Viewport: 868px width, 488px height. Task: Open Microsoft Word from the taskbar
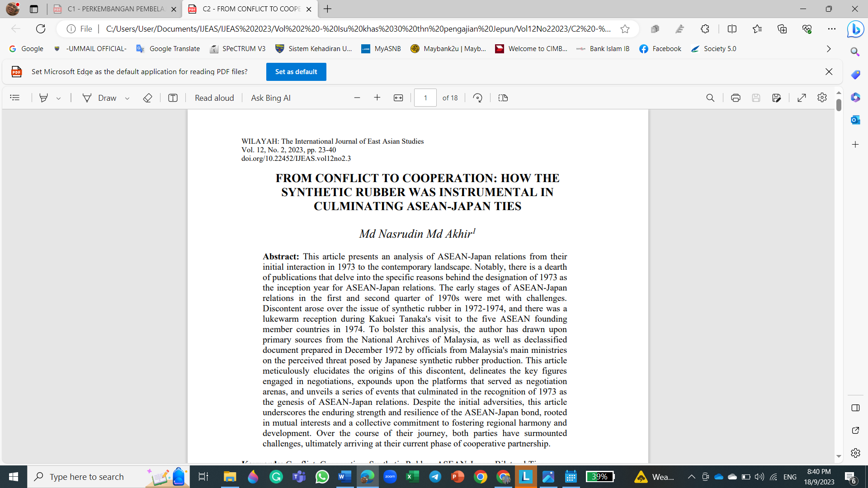[344, 477]
